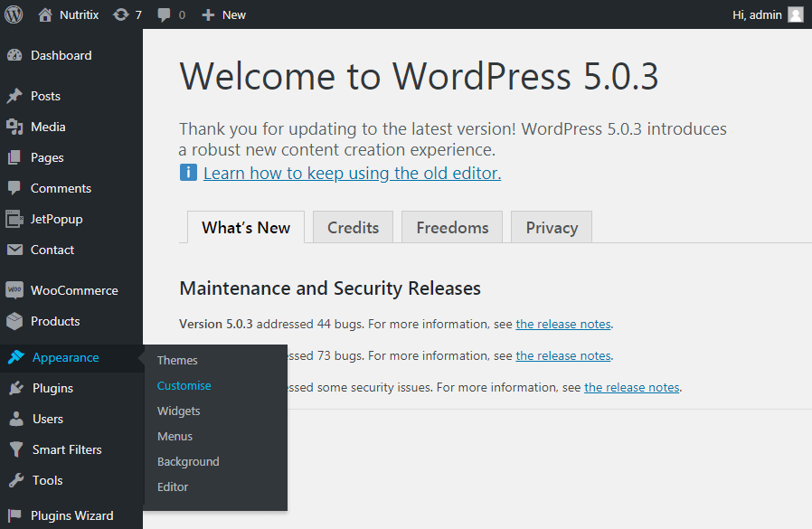The width and height of the screenshot is (812, 529).
Task: Click the Appearance paintbrush icon
Action: [x=16, y=357]
